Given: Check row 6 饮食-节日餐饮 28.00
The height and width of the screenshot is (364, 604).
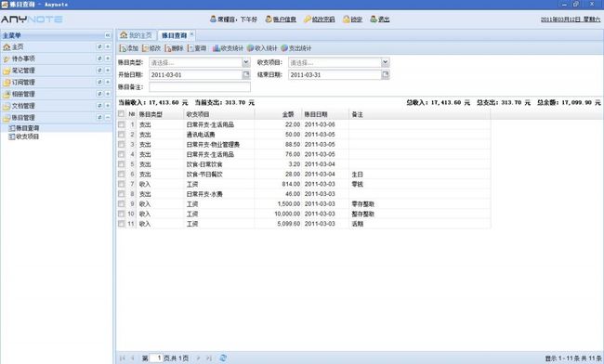Looking at the screenshot, I should click(122, 174).
